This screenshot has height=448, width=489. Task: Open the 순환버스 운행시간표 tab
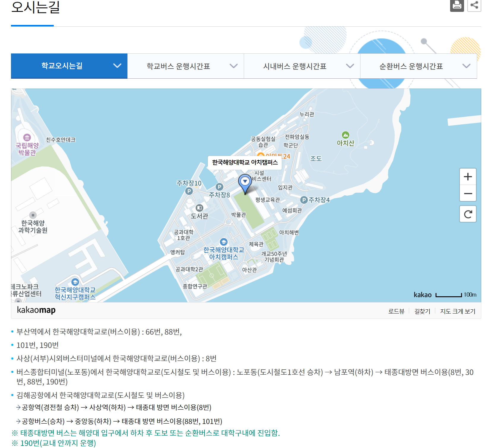click(x=418, y=66)
